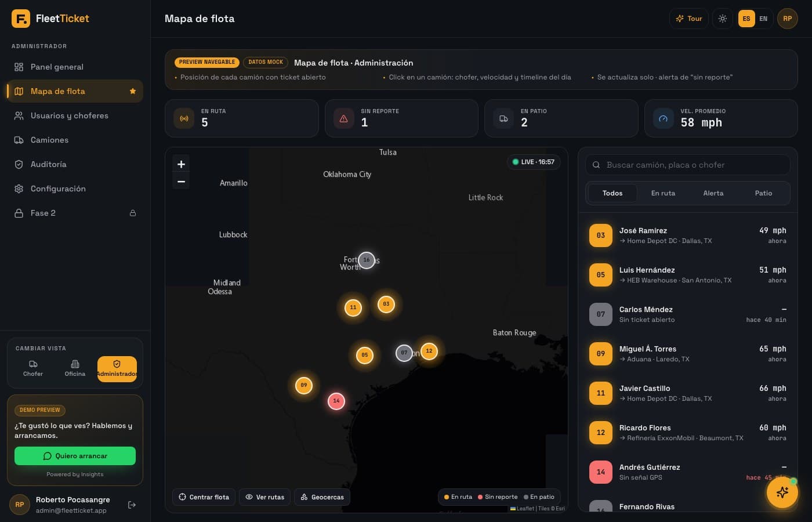
Task: Click the lock icon next to Fase 2
Action: coord(133,213)
